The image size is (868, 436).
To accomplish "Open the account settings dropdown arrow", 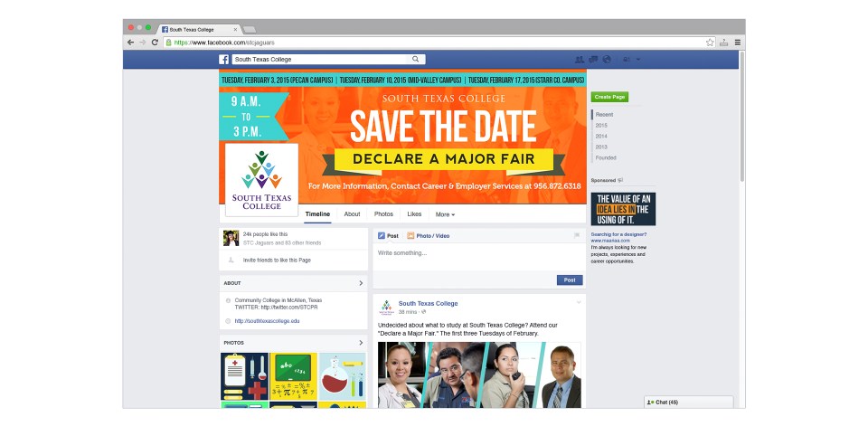I will [x=637, y=60].
